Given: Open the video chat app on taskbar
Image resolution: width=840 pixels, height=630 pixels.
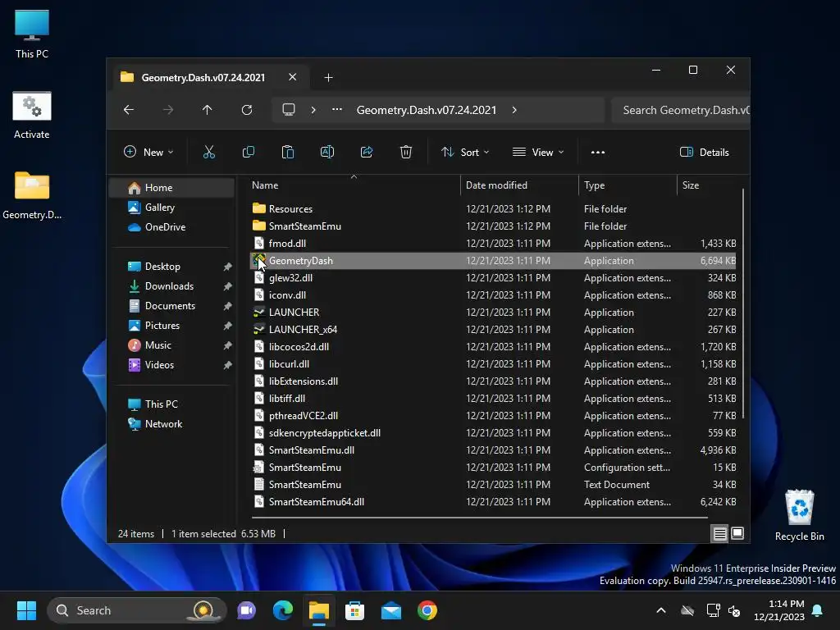Looking at the screenshot, I should [246, 610].
